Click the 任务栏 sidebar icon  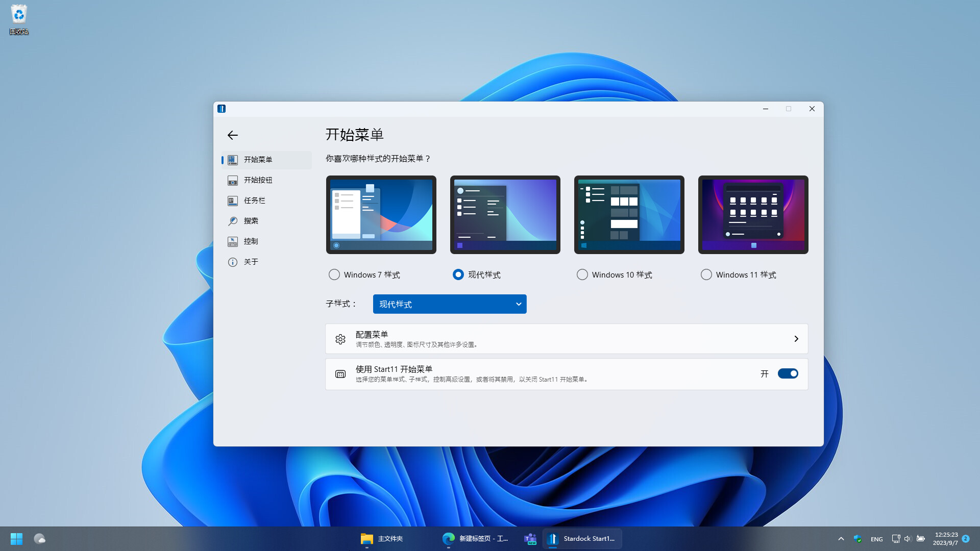[233, 201]
